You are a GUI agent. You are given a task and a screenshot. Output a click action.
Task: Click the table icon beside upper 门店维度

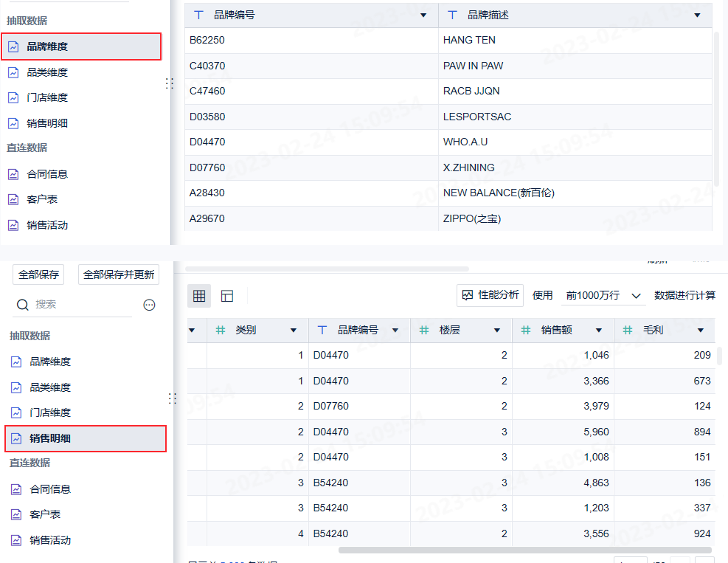pos(13,97)
